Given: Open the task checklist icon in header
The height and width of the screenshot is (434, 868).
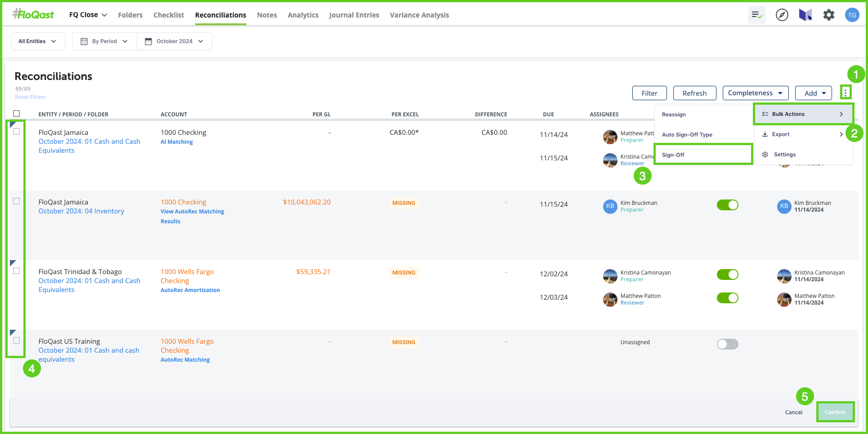Looking at the screenshot, I should (757, 15).
